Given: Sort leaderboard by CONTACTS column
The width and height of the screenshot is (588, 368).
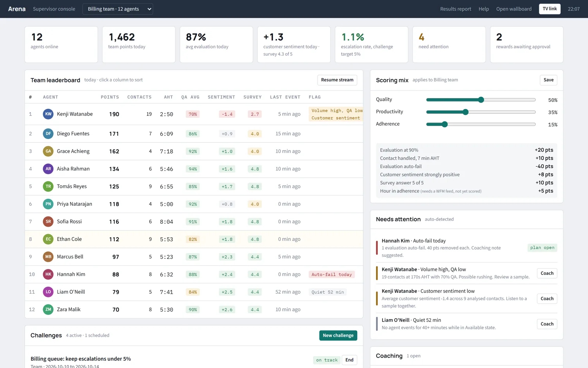Looking at the screenshot, I should 139,97.
